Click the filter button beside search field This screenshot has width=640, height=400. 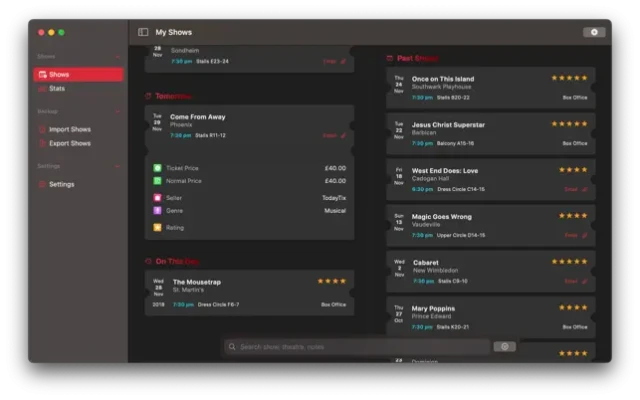[x=504, y=347]
